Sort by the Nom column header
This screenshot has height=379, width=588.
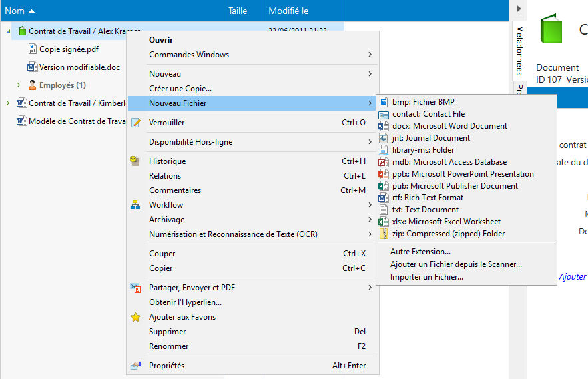[x=15, y=11]
